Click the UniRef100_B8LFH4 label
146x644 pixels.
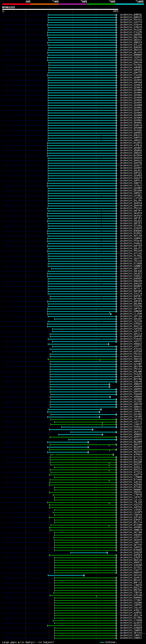131,37
